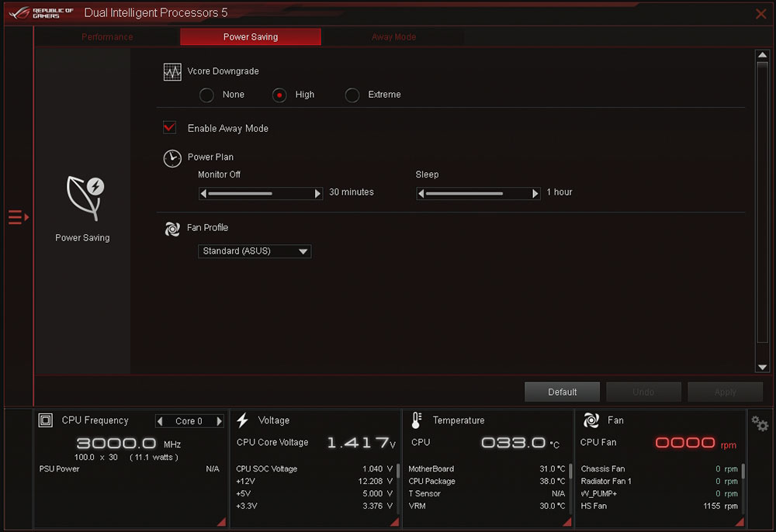
Task: Click the Republic of Gamers logo
Action: 41,13
